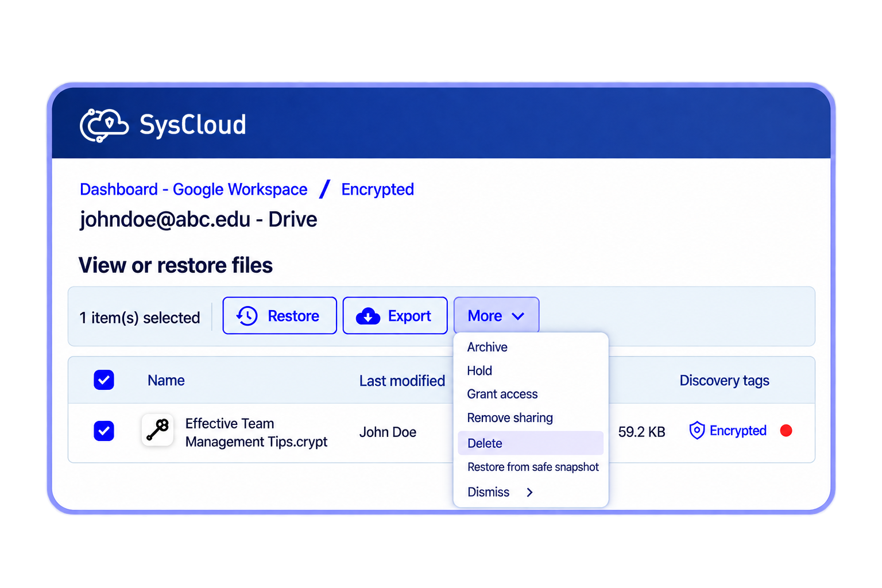882x588 pixels.
Task: Sort by the Last modified column header
Action: click(x=402, y=381)
